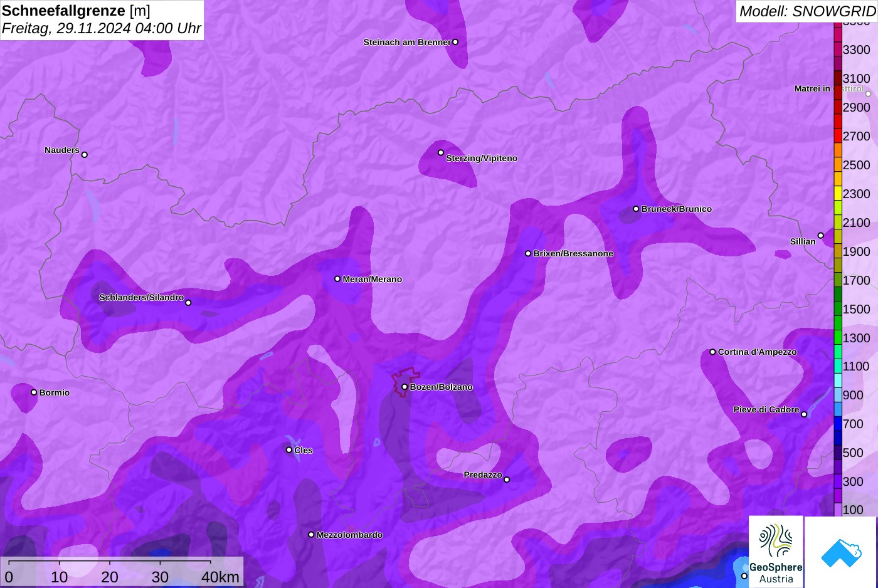
Task: Click the 'Modell: SNOWGRID' label
Action: click(807, 11)
